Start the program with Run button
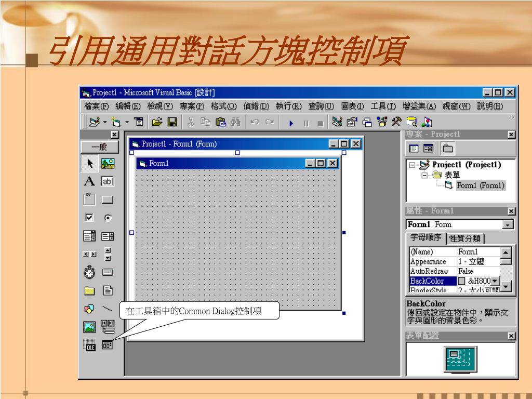This screenshot has height=399, width=532. coord(291,123)
